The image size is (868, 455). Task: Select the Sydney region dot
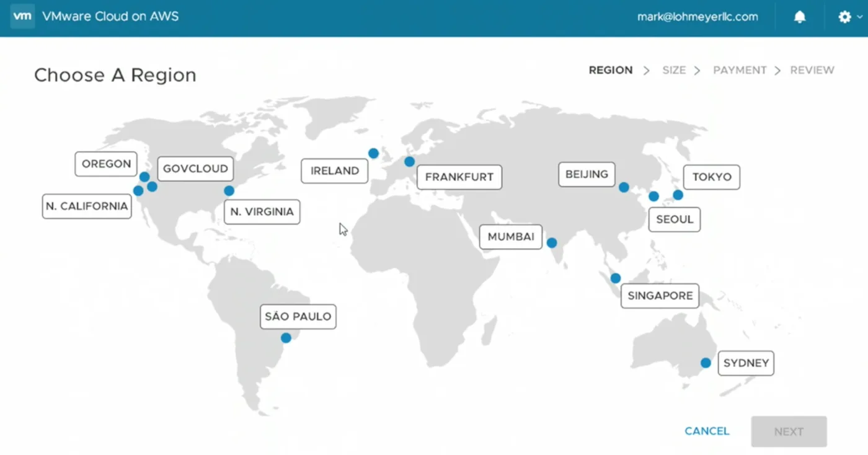point(706,363)
